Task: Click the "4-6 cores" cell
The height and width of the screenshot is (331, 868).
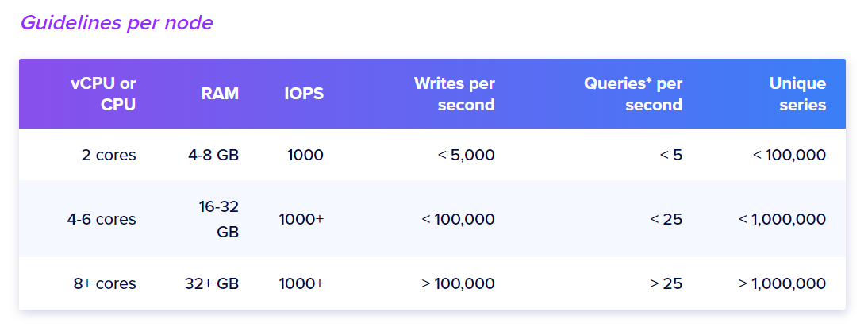Action: click(102, 219)
